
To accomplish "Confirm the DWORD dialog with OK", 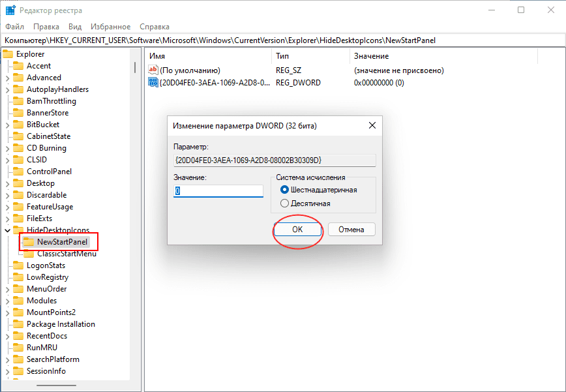I will point(297,230).
